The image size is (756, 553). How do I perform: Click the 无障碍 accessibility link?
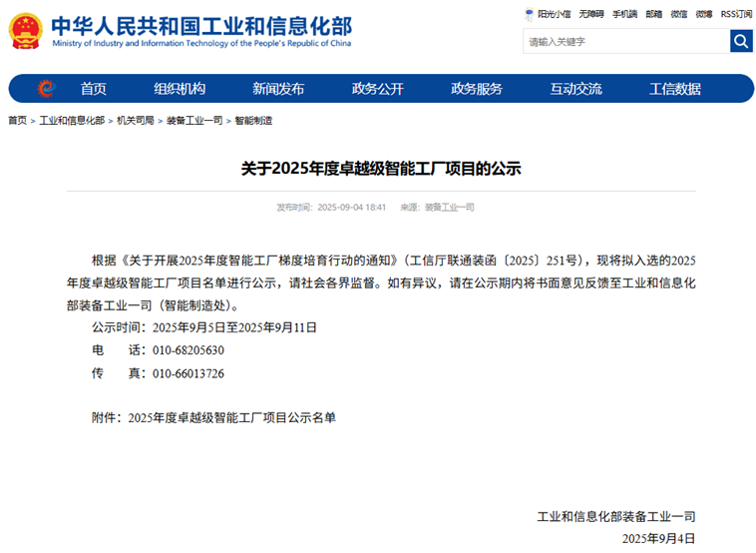pyautogui.click(x=591, y=14)
